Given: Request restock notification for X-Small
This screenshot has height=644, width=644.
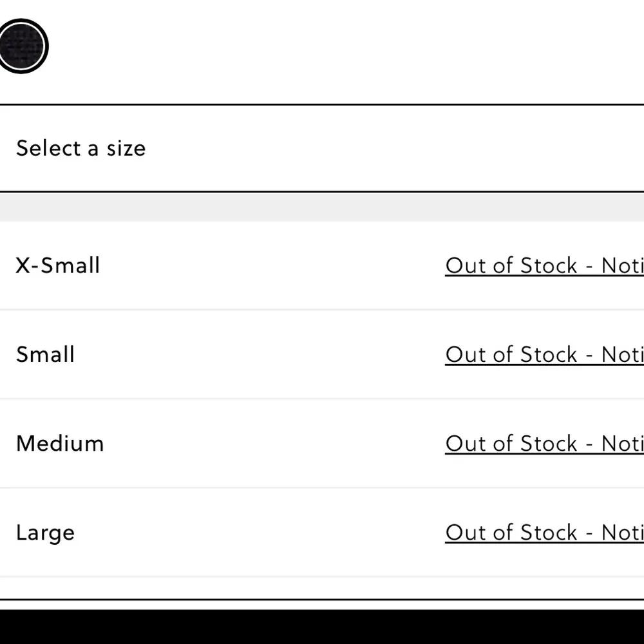Looking at the screenshot, I should pos(544,266).
